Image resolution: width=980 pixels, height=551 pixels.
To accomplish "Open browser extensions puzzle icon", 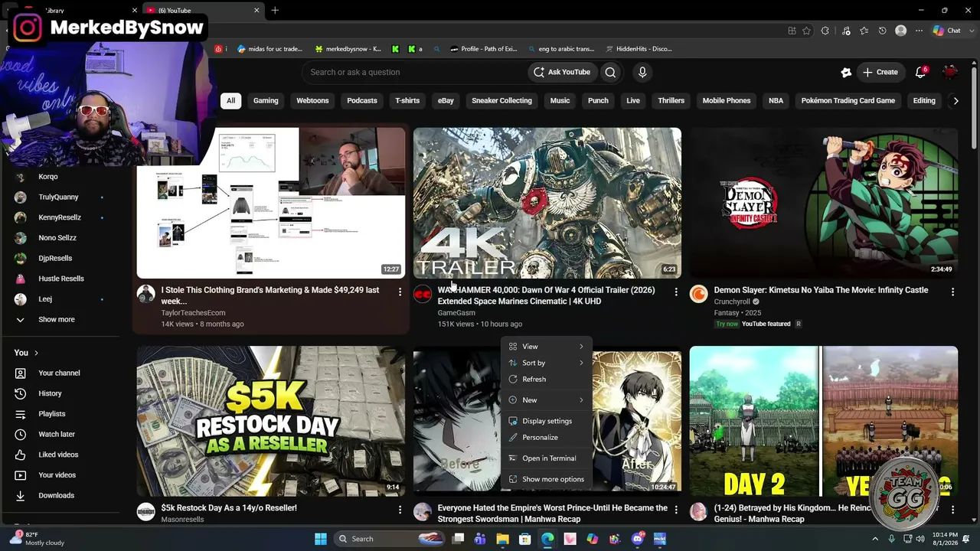I will click(825, 31).
